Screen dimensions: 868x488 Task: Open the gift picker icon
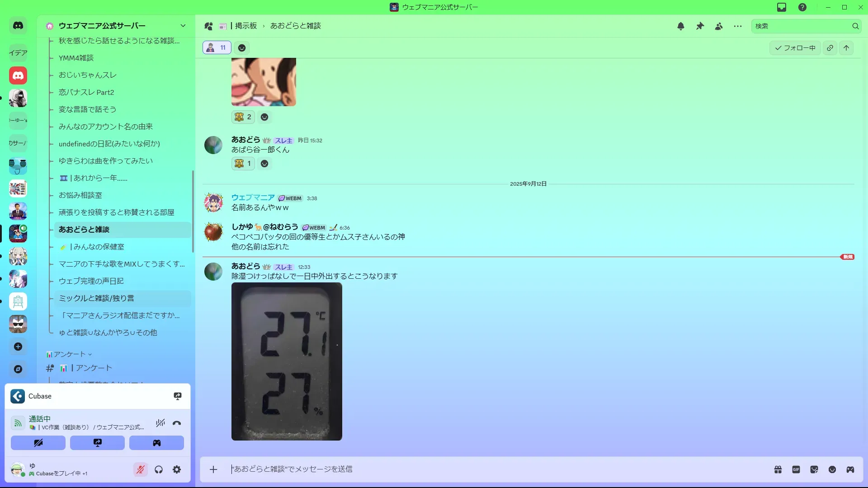[x=778, y=469]
